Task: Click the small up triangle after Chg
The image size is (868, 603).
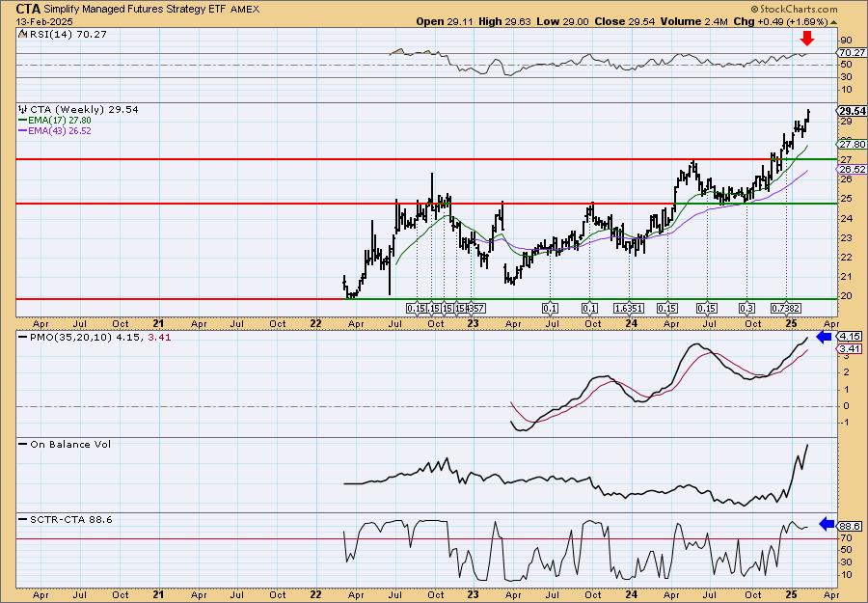Action: (833, 22)
